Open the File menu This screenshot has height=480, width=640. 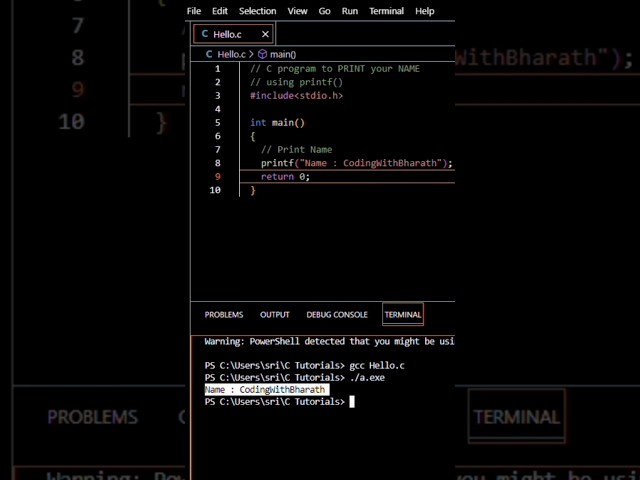[193, 11]
